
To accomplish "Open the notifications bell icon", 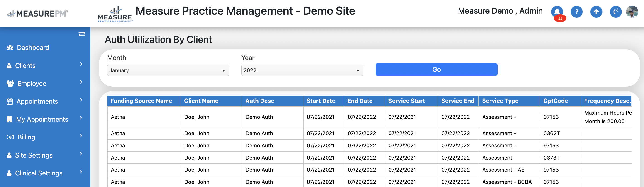I will [557, 12].
